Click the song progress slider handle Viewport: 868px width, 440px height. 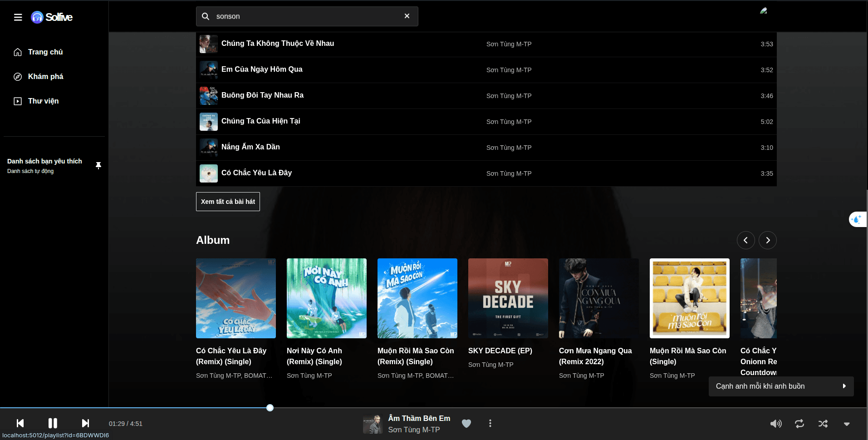point(270,408)
